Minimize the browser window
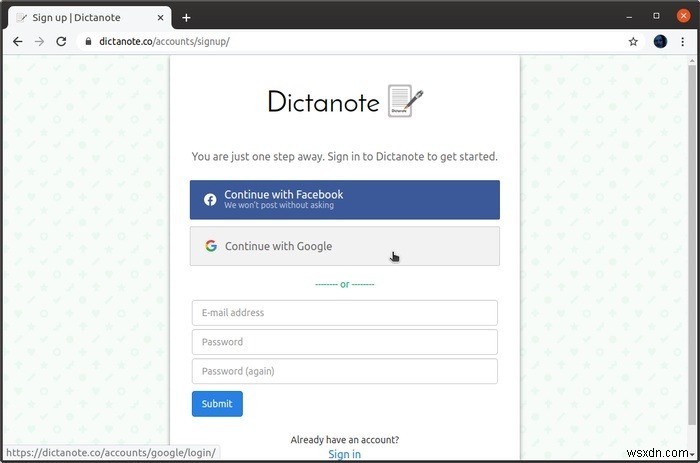Viewport: 700px width, 463px height. (629, 17)
